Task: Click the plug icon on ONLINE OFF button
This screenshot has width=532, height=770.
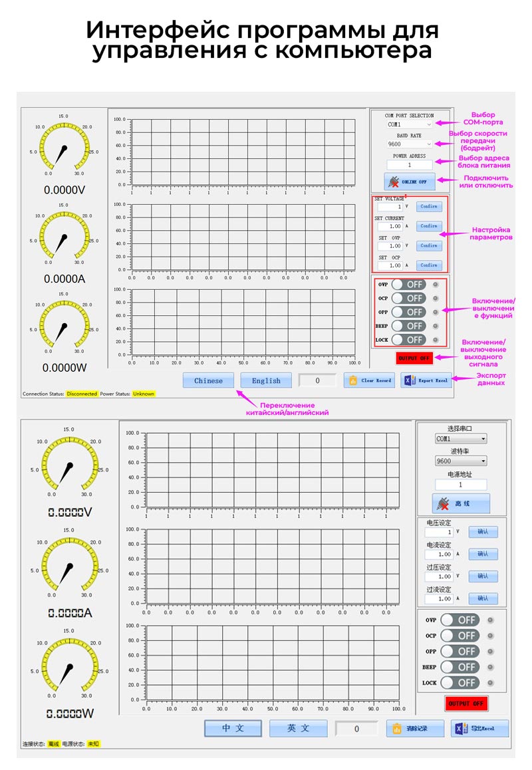Action: pyautogui.click(x=394, y=182)
